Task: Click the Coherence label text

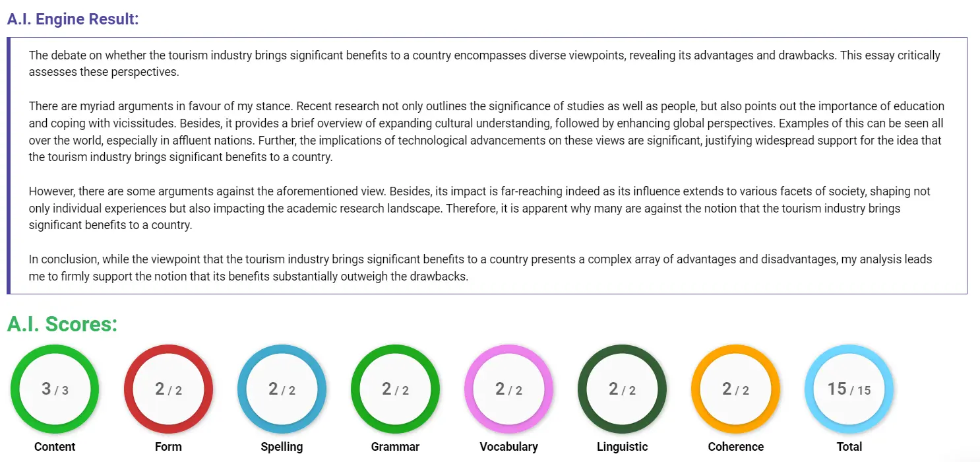Action: pos(735,446)
